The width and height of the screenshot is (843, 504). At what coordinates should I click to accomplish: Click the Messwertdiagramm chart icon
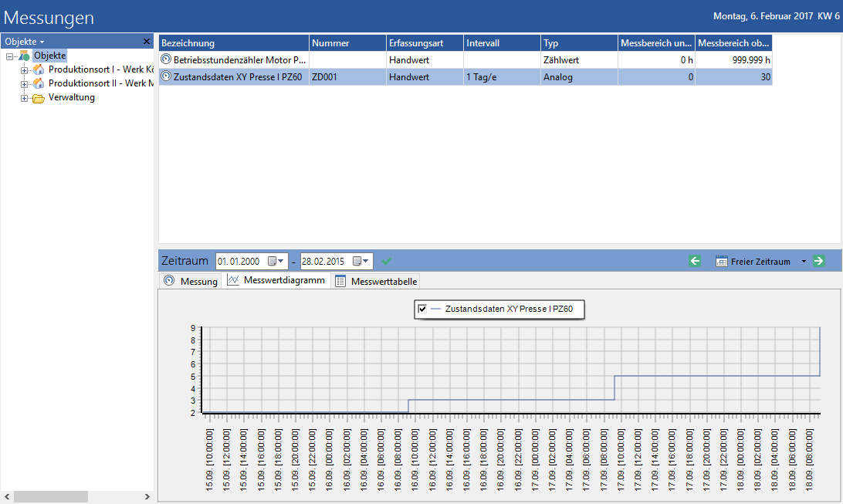(233, 280)
